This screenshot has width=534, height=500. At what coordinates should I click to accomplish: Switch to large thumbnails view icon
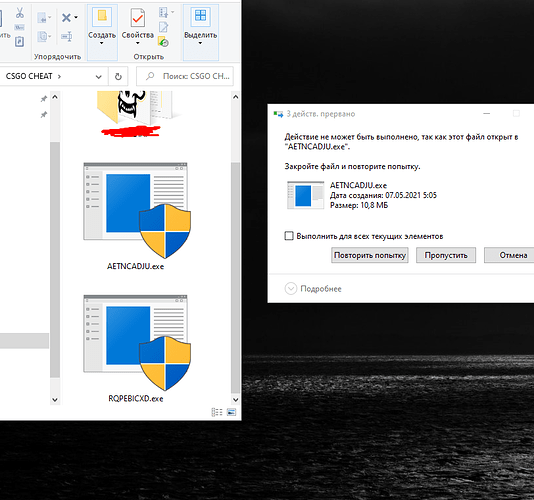click(x=232, y=412)
